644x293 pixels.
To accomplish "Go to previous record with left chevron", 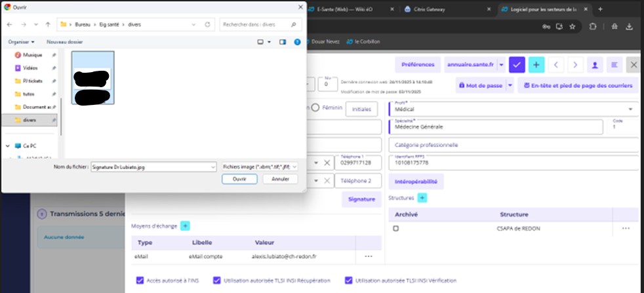I will click(556, 64).
